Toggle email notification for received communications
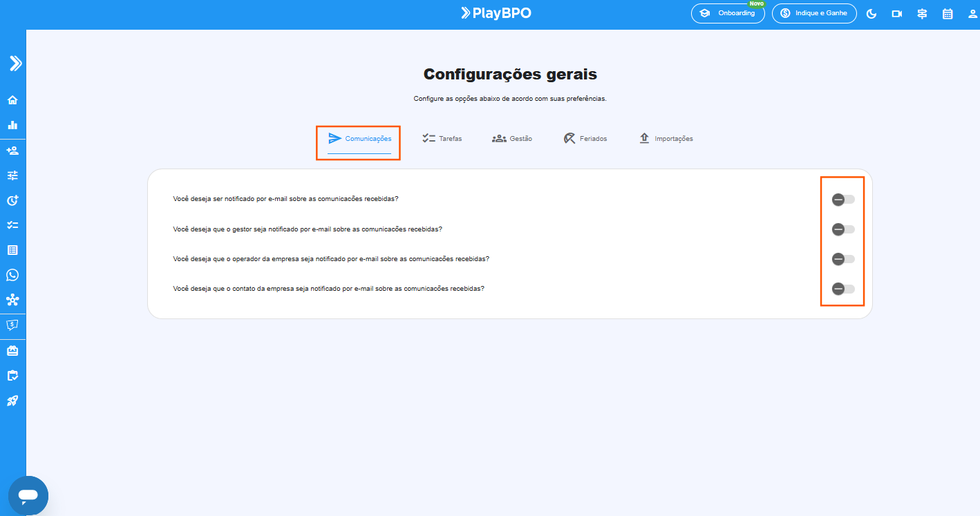The image size is (980, 516). (x=842, y=200)
